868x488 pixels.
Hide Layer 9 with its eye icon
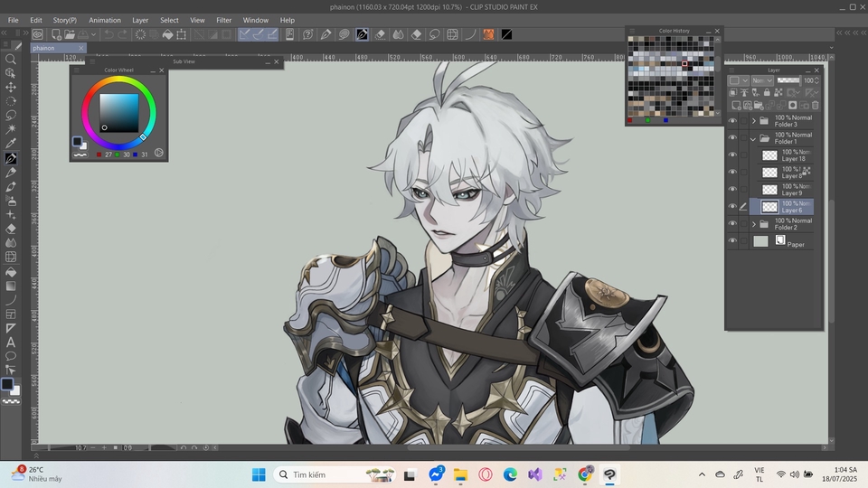click(x=732, y=189)
